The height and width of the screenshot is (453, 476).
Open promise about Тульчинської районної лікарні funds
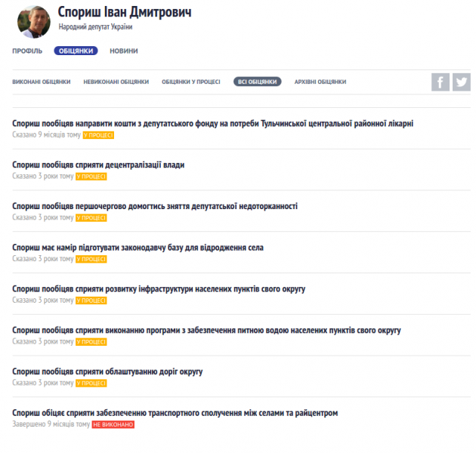212,123
